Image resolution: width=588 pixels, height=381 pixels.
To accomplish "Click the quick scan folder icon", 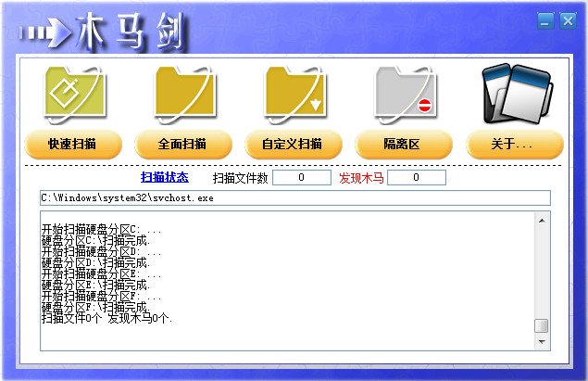I will click(x=75, y=94).
